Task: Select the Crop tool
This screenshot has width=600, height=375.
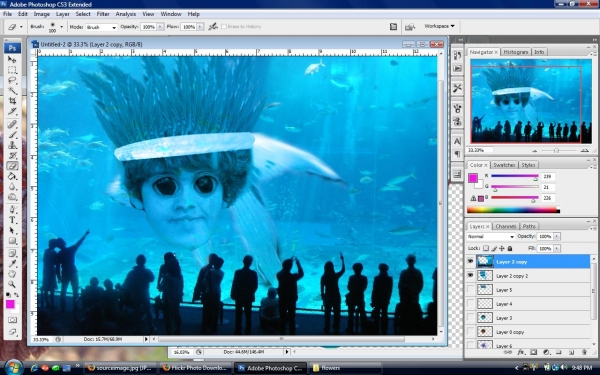Action: 12,101
